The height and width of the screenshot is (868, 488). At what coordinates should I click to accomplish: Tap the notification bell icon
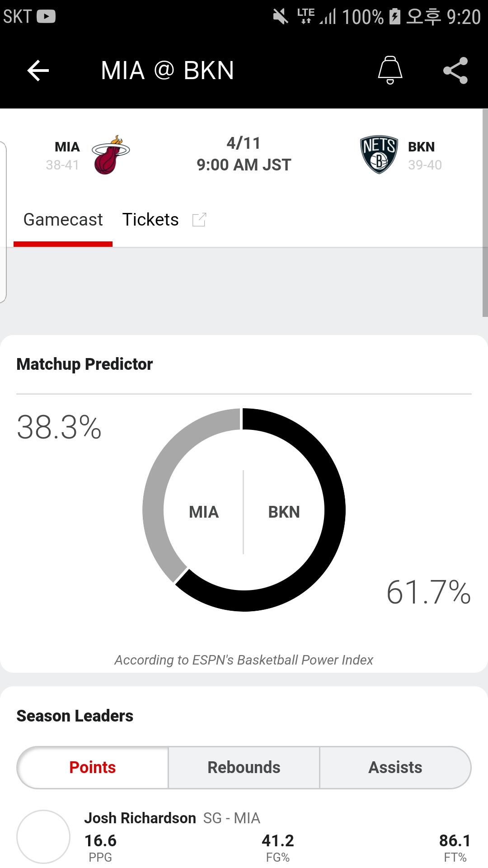click(x=390, y=70)
